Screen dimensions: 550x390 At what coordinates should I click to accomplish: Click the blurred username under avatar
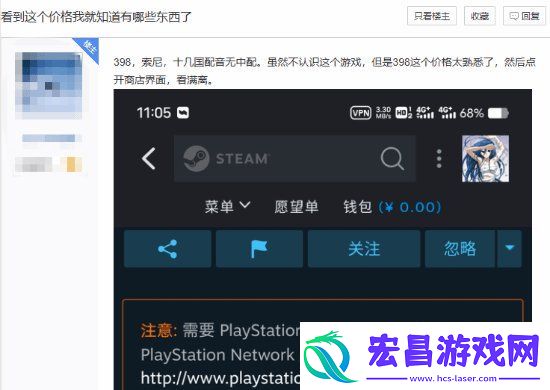49,138
